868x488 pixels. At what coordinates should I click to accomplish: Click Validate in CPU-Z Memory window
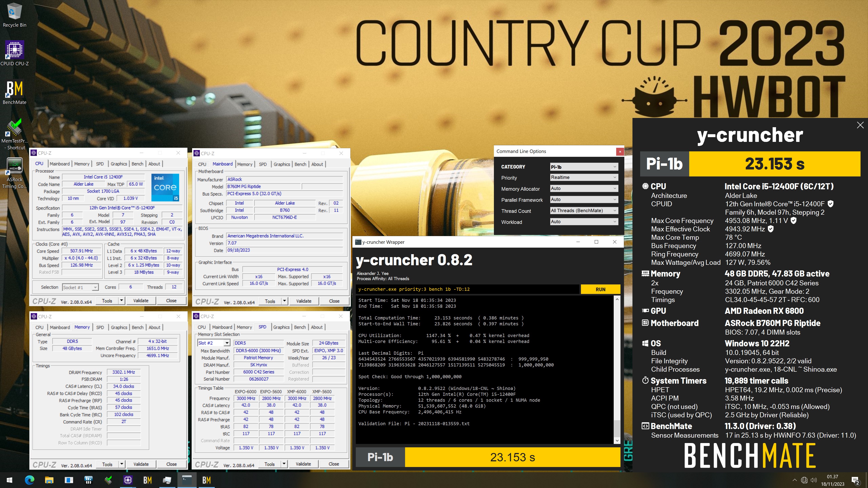tap(141, 464)
